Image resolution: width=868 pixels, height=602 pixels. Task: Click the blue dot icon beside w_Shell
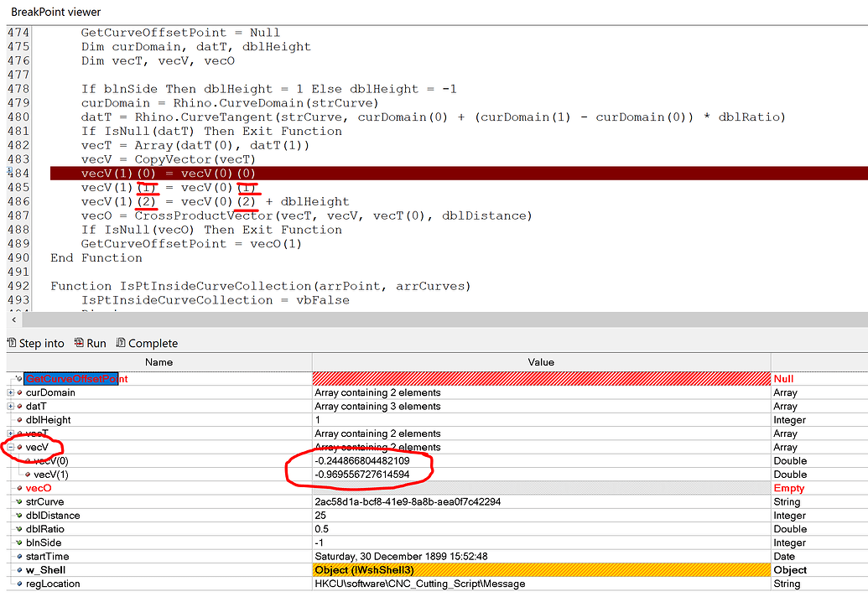point(18,570)
